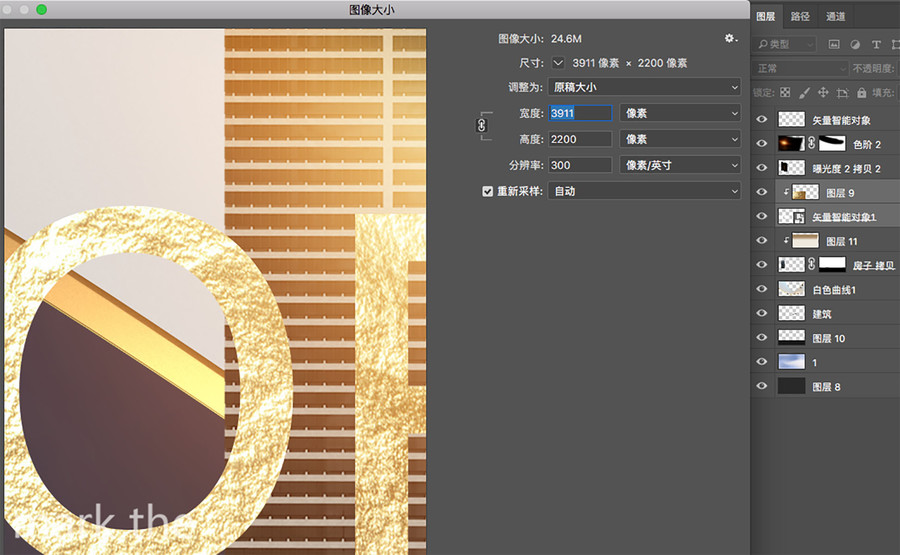
Task: Click the 宽度 width input field
Action: [580, 113]
